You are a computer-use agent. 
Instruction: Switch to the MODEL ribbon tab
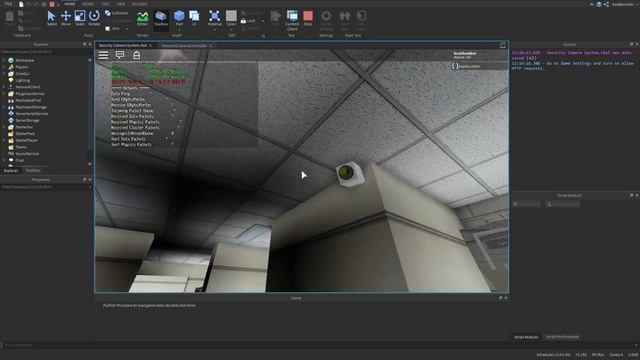(88, 4)
